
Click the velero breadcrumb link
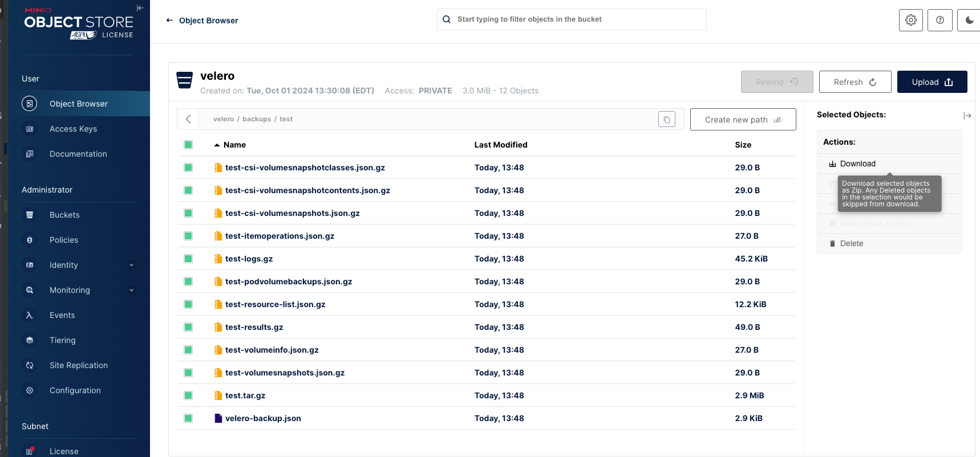(x=224, y=119)
